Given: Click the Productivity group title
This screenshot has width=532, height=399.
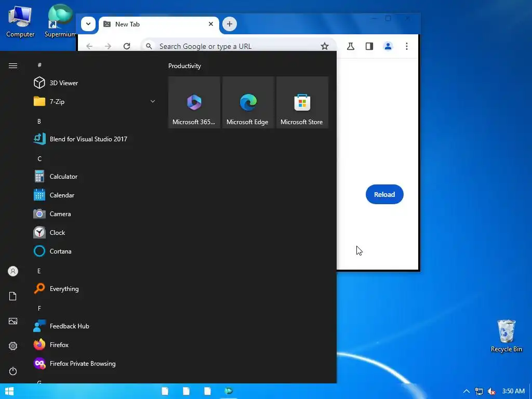Looking at the screenshot, I should (184, 66).
